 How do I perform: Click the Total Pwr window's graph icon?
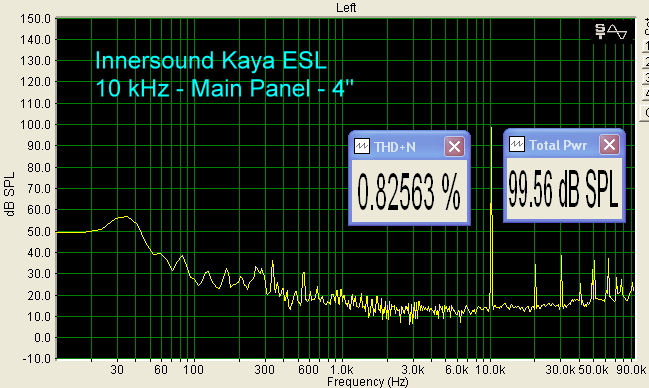(x=517, y=145)
